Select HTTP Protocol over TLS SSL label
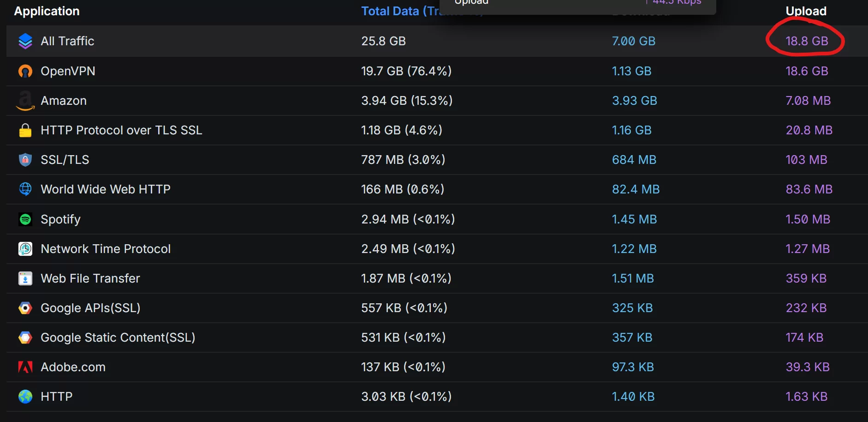The height and width of the screenshot is (422, 868). click(x=121, y=130)
